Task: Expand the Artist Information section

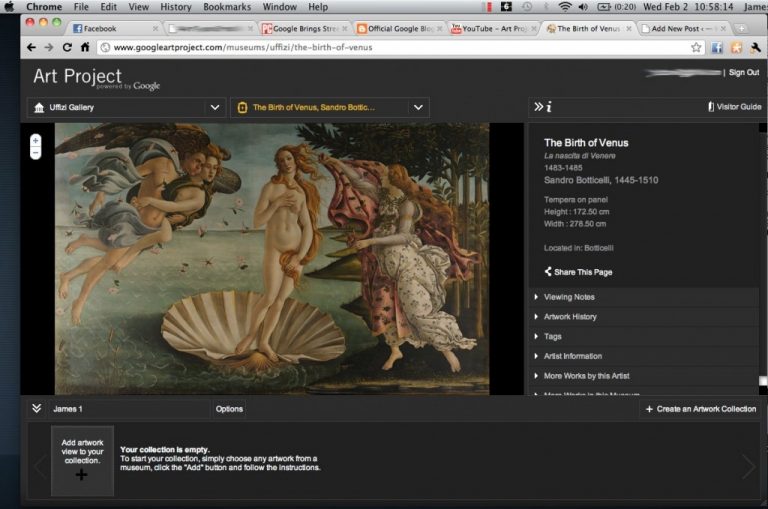Action: pos(644,356)
